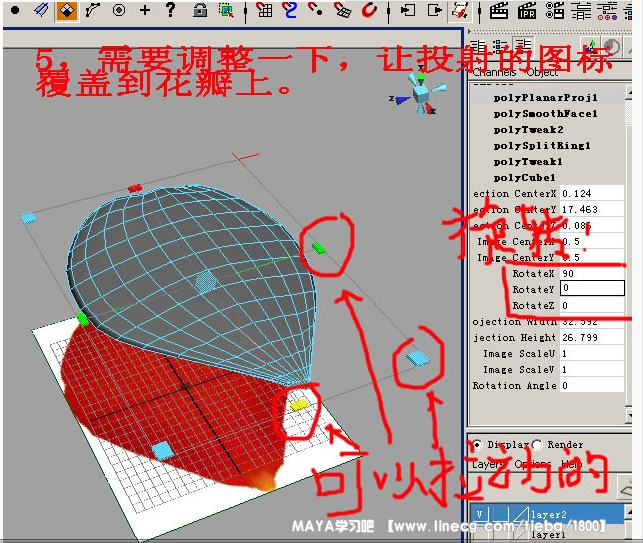The image size is (643, 543).
Task: Show Channel Box and Layer Editor icon
Action: (524, 46)
